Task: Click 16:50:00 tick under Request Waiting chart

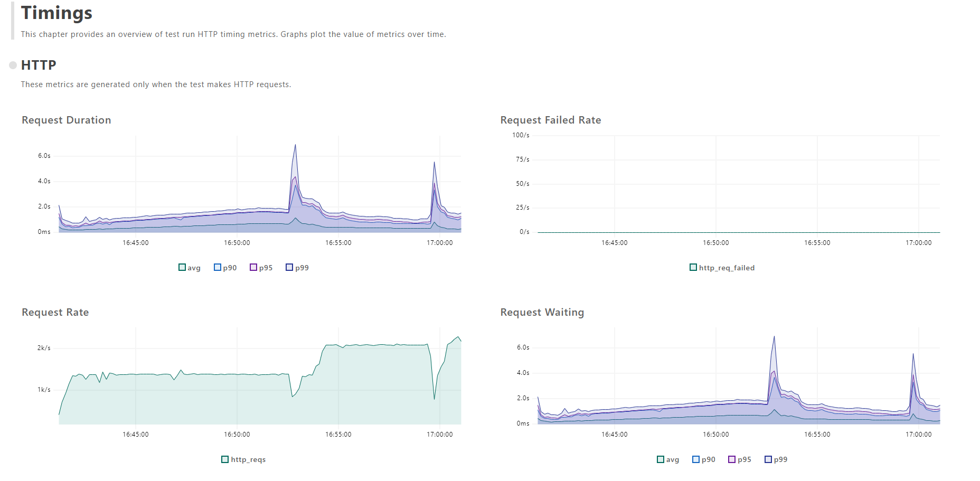Action: point(716,435)
